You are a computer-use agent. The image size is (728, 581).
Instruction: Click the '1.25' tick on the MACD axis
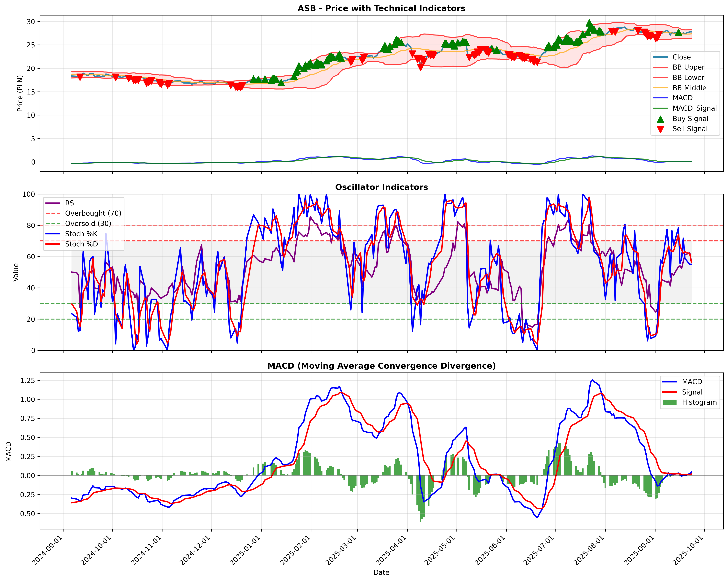[x=27, y=381]
